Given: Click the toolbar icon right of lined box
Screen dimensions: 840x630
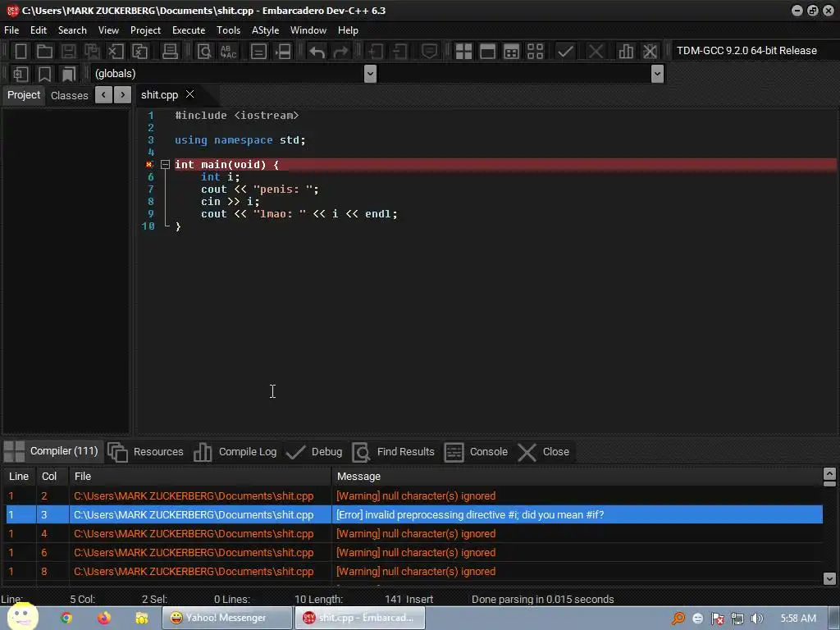Looking at the screenshot, I should pos(283,52).
